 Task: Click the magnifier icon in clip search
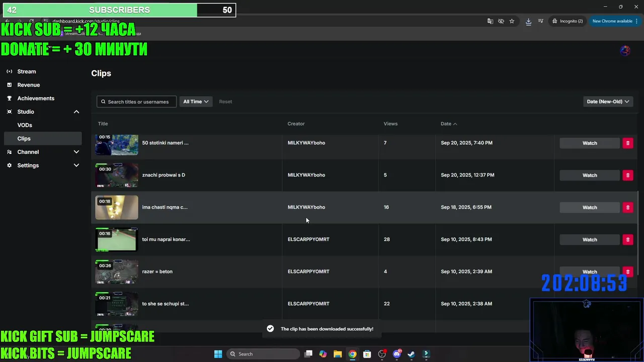click(103, 102)
